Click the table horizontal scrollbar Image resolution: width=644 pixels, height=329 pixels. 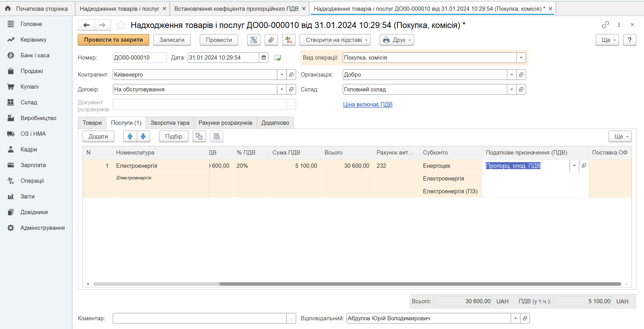tap(420, 284)
